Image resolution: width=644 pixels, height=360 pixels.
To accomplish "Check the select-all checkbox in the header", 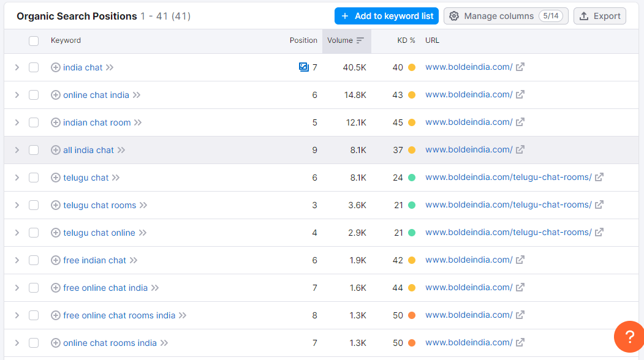I will point(34,40).
